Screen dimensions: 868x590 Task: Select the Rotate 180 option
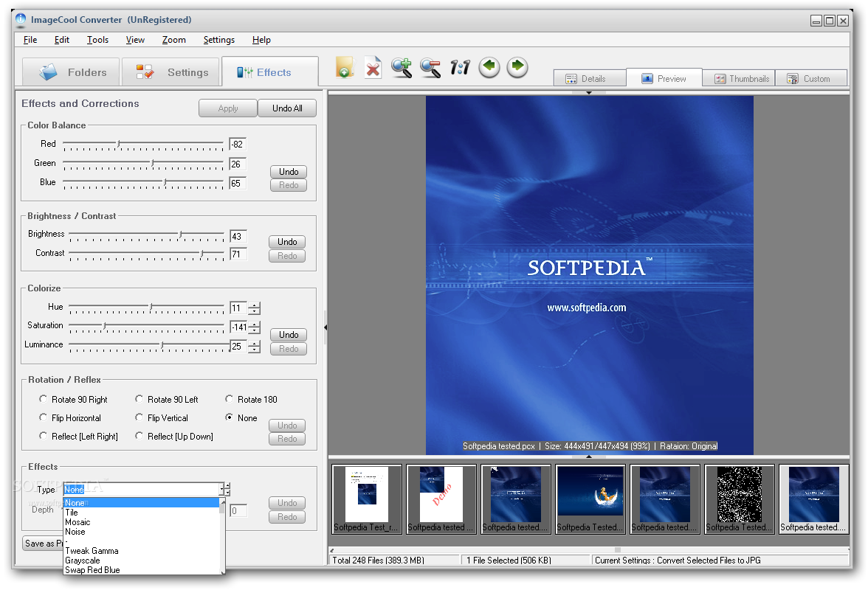[x=251, y=399]
